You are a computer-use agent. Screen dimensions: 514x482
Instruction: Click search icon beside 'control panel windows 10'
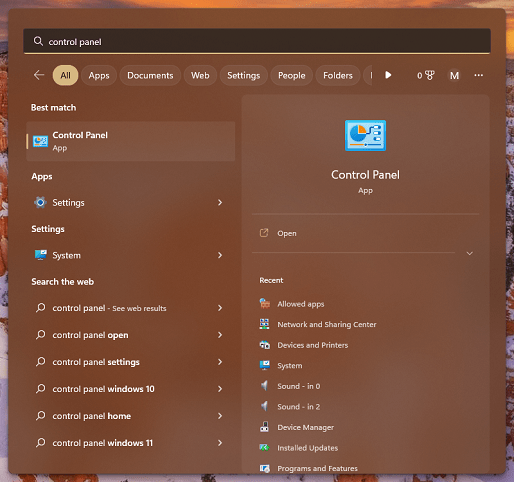(x=41, y=388)
